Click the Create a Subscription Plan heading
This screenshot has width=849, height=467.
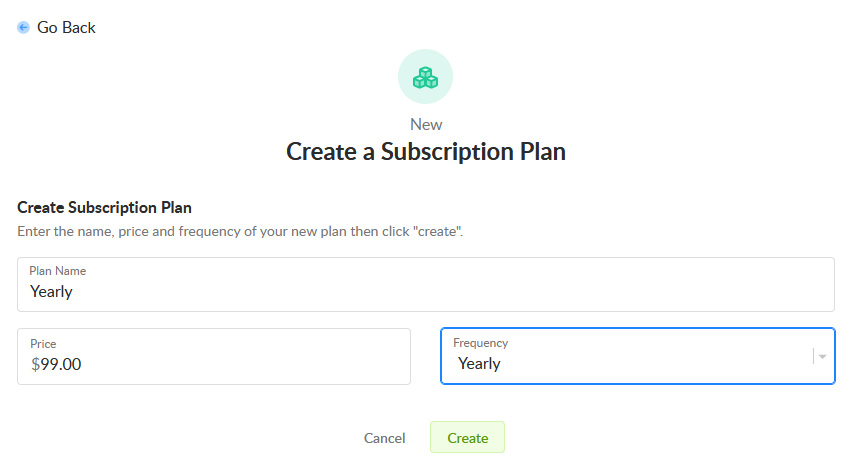coord(426,152)
